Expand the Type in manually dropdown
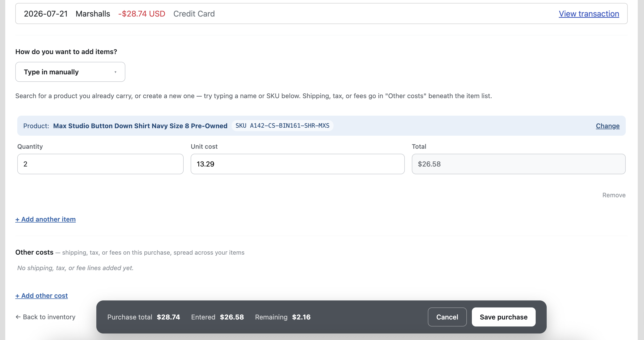This screenshot has height=340, width=644. click(70, 72)
